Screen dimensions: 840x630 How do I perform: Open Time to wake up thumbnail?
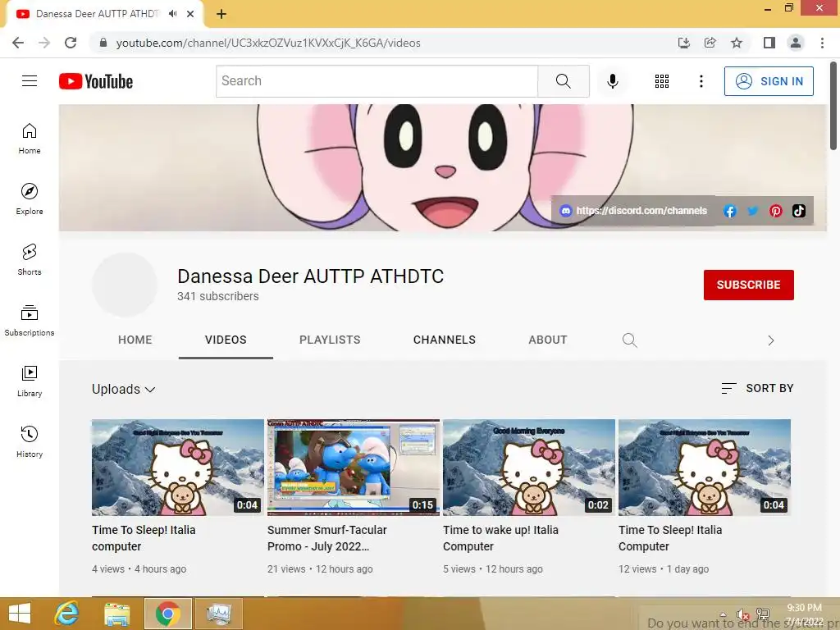(x=529, y=467)
